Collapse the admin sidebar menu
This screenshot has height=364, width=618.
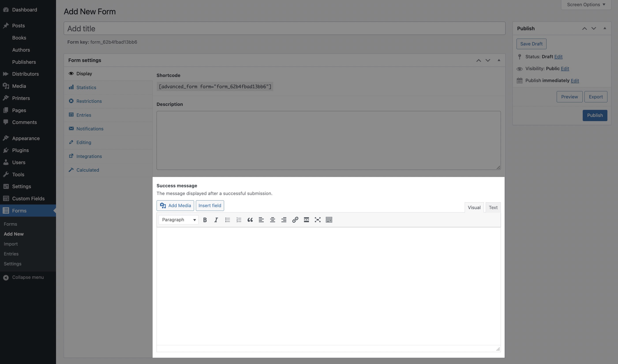pos(28,277)
